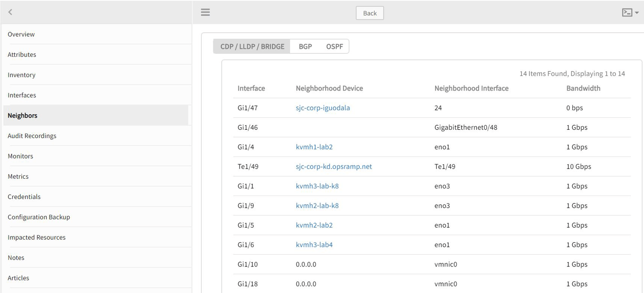Viewport: 644px width, 293px height.
Task: Click eno3 in the Gi1/9 row
Action: point(442,206)
